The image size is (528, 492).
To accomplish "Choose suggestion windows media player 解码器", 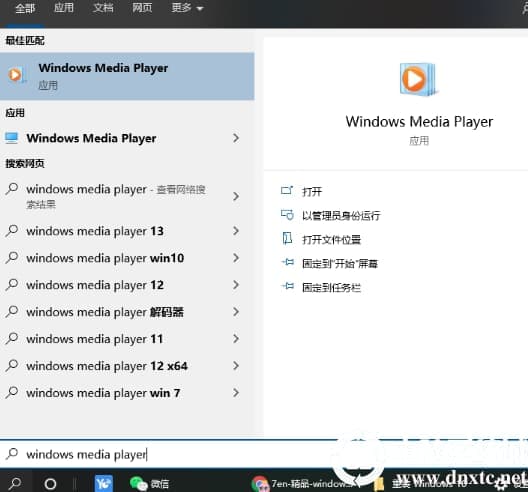I will 105,312.
